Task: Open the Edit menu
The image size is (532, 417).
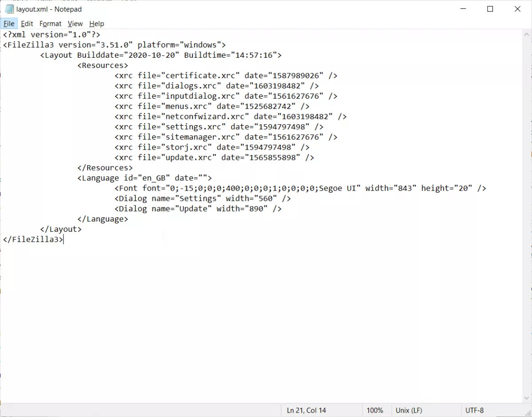Action: (27, 24)
